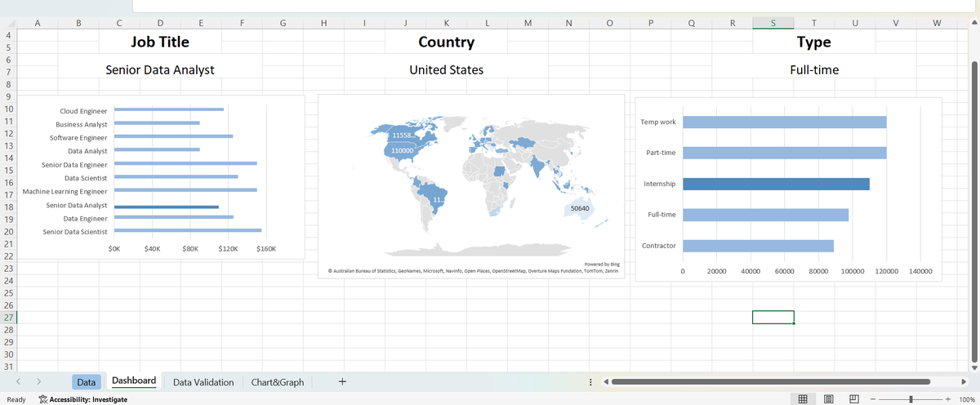Switch to Normal view in the status bar
This screenshot has height=405, width=980.
point(803,399)
